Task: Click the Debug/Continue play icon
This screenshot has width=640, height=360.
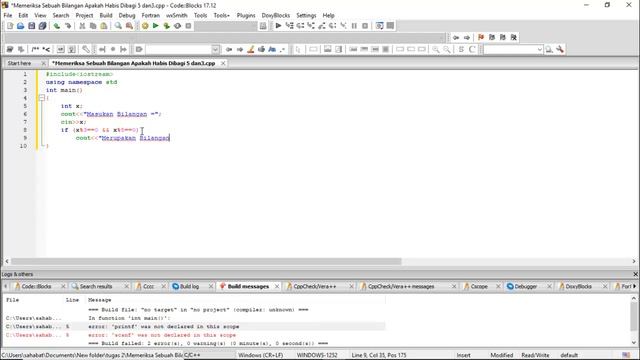Action: point(278,26)
